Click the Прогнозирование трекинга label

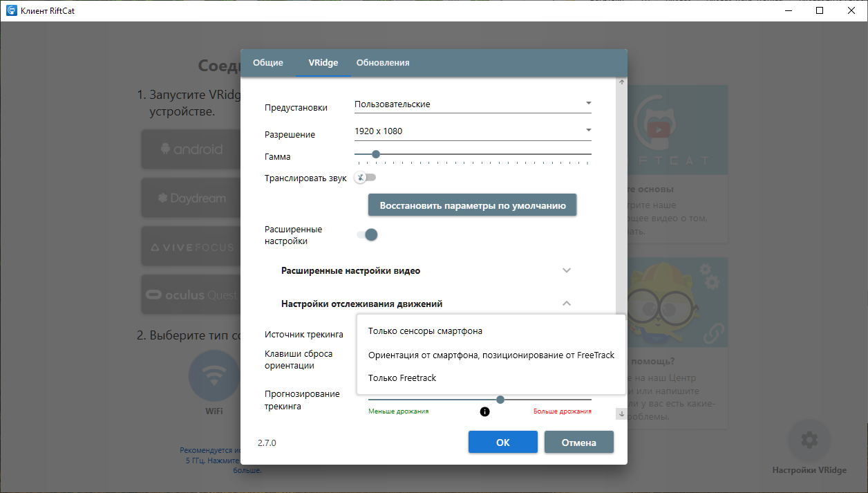302,400
